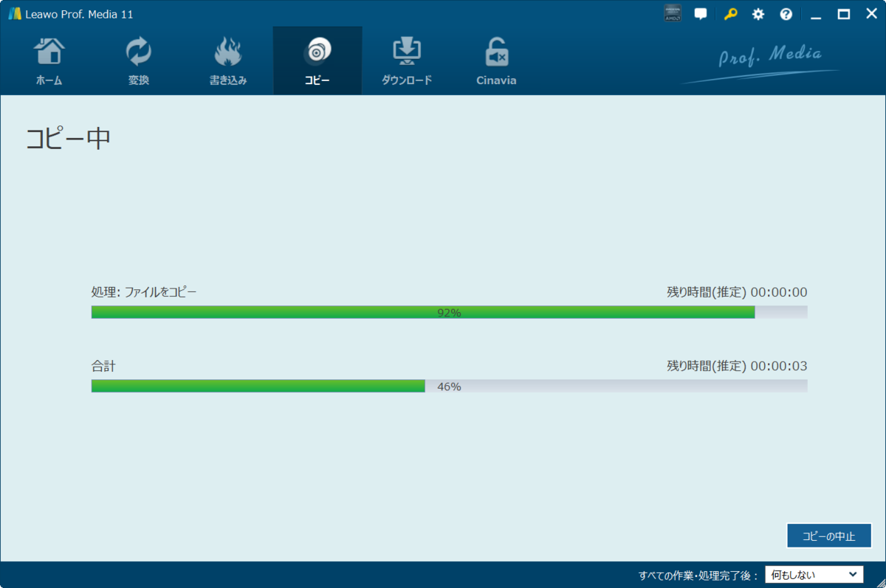Image resolution: width=886 pixels, height=588 pixels.
Task: Click the コピー中 heading
Action: [68, 139]
